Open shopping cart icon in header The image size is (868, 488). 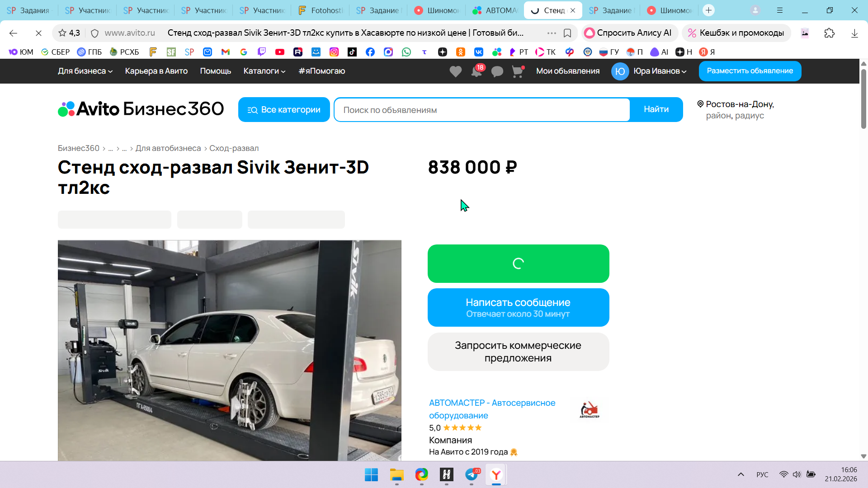coord(517,71)
